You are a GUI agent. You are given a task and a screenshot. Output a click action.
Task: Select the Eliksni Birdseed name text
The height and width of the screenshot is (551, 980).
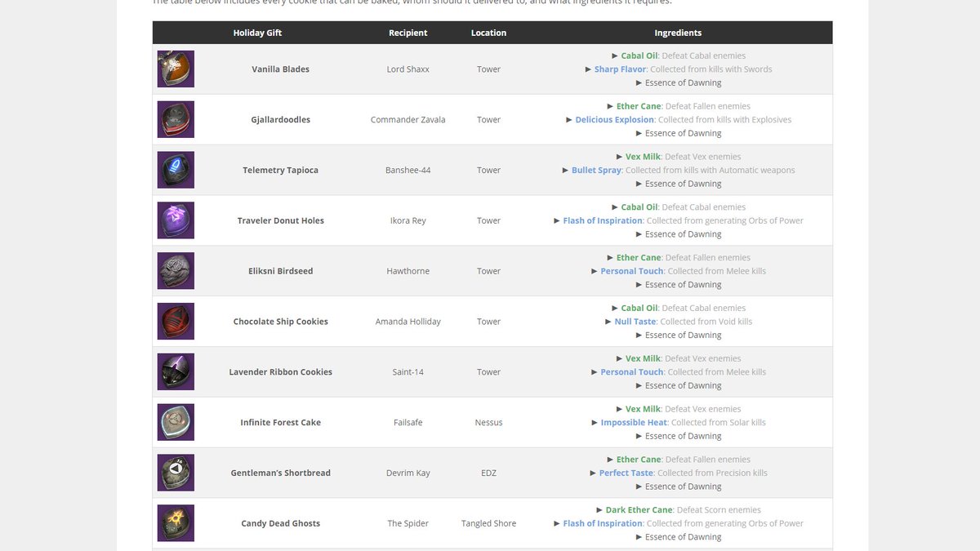point(280,271)
